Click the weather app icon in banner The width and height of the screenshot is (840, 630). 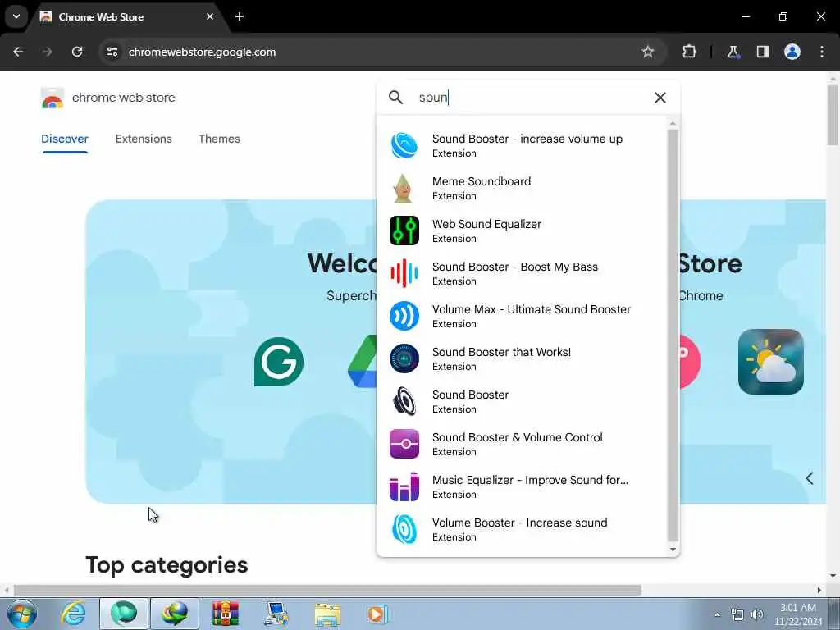[770, 362]
